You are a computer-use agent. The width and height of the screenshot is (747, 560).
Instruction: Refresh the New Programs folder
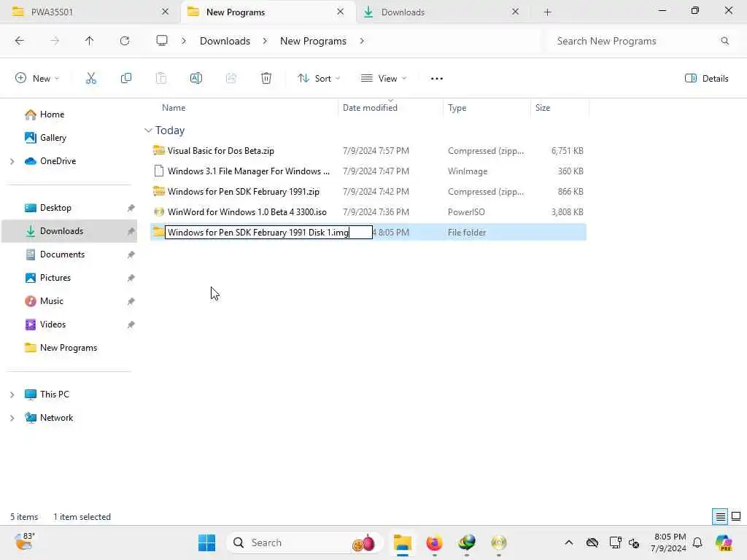(x=125, y=41)
